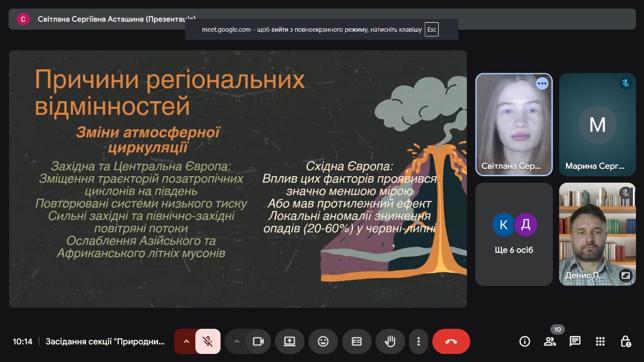Viewport: 644px width, 362px height.
Task: Open the participants list showing 10 people
Action: point(550,341)
